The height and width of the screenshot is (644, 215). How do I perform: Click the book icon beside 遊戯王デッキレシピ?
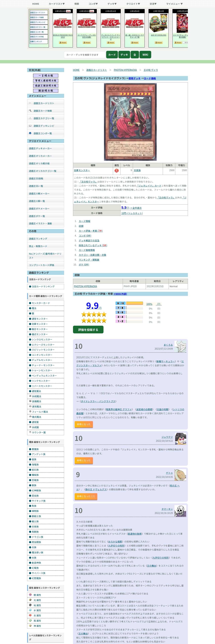pyautogui.click(x=30, y=126)
